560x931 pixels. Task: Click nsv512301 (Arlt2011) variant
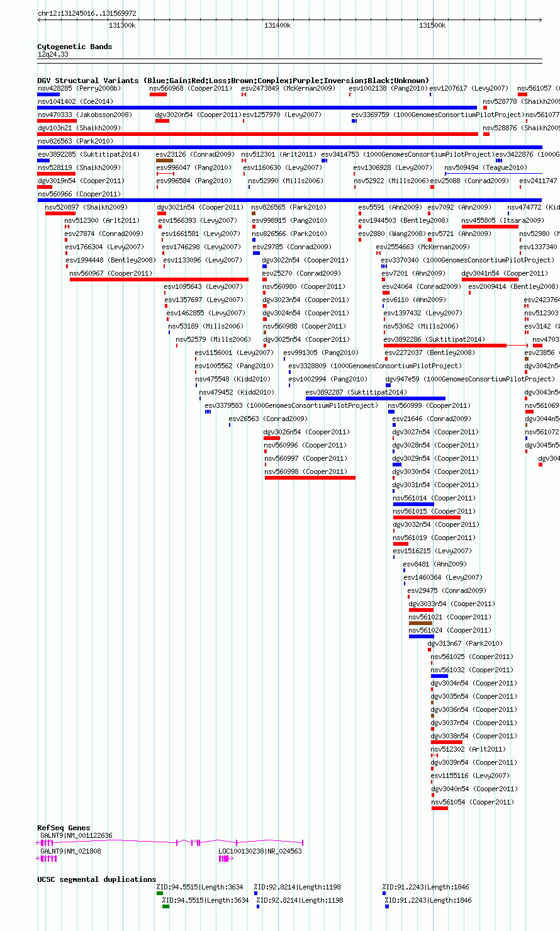click(279, 155)
